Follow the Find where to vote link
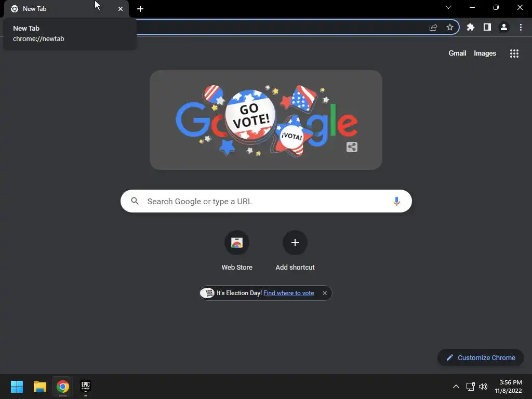532x399 pixels. click(x=289, y=293)
